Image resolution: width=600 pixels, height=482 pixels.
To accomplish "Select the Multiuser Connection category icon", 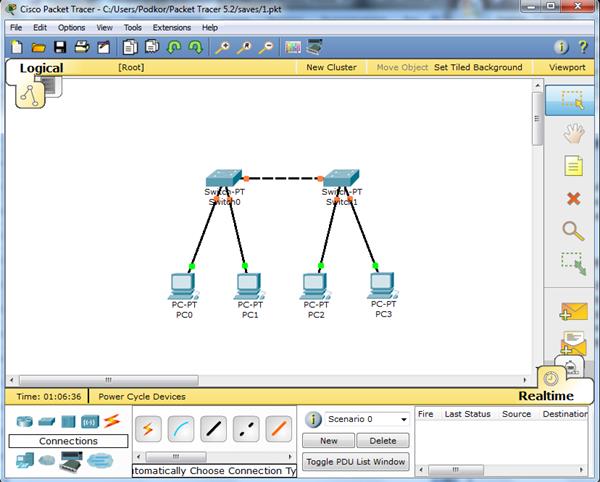I will (100, 460).
